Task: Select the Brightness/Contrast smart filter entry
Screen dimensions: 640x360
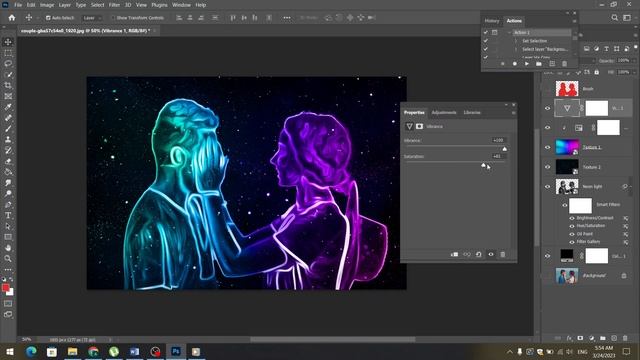Action: tap(594, 218)
